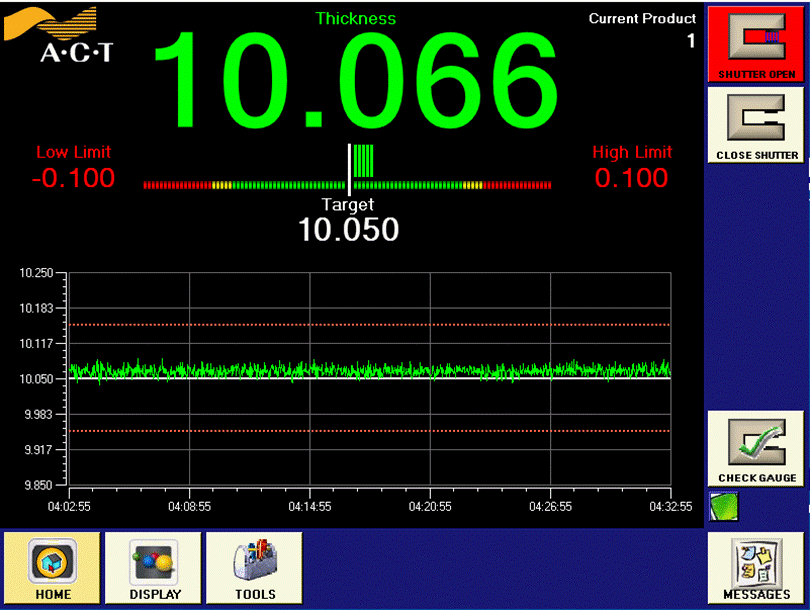Image resolution: width=810 pixels, height=610 pixels.
Task: Click the Thickness heading label
Action: pos(356,19)
